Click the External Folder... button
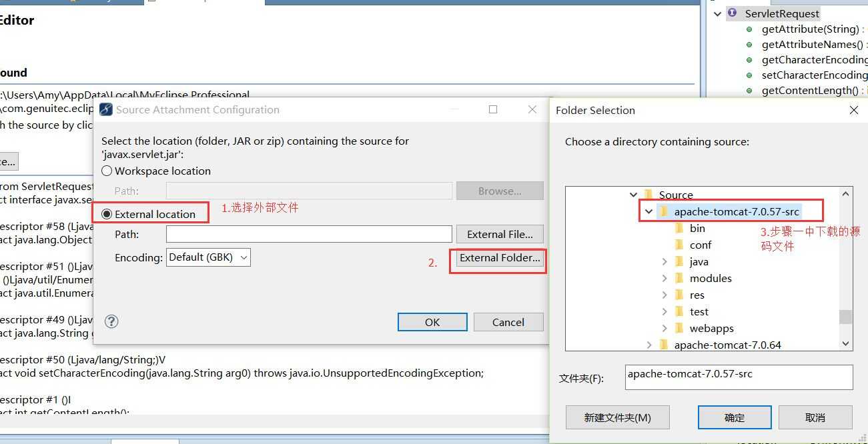 (500, 258)
